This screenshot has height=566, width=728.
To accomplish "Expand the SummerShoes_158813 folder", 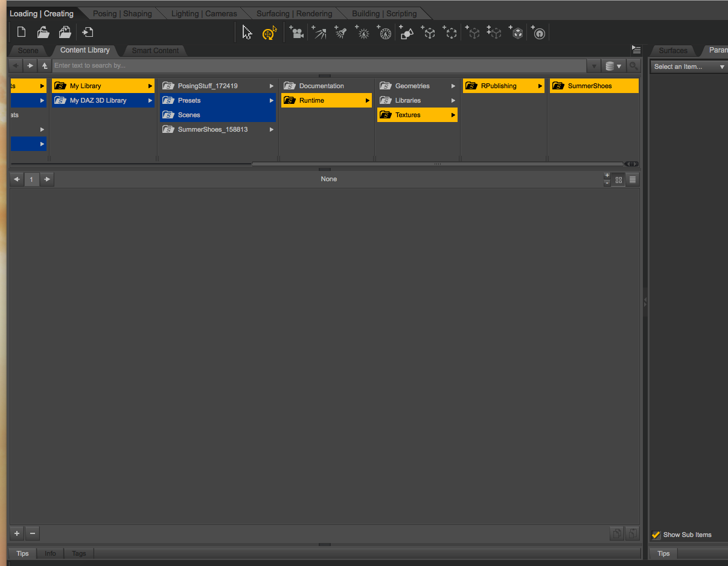I will coord(272,129).
